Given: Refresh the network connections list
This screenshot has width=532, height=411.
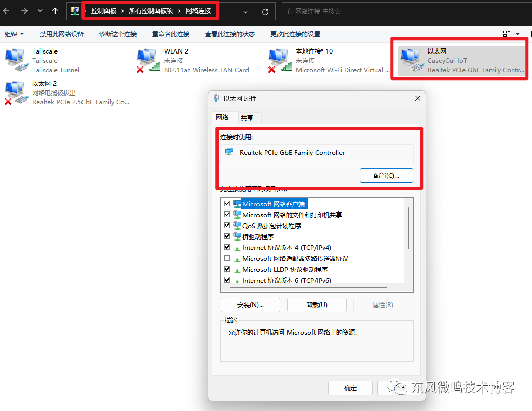Looking at the screenshot, I should tap(265, 12).
